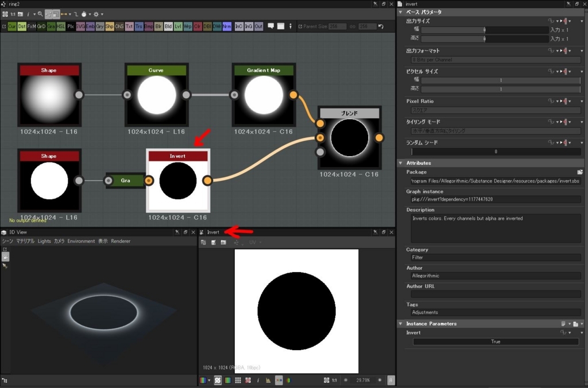The height and width of the screenshot is (388, 588).
Task: Open the Pixel Ratio dropdown
Action: point(496,110)
